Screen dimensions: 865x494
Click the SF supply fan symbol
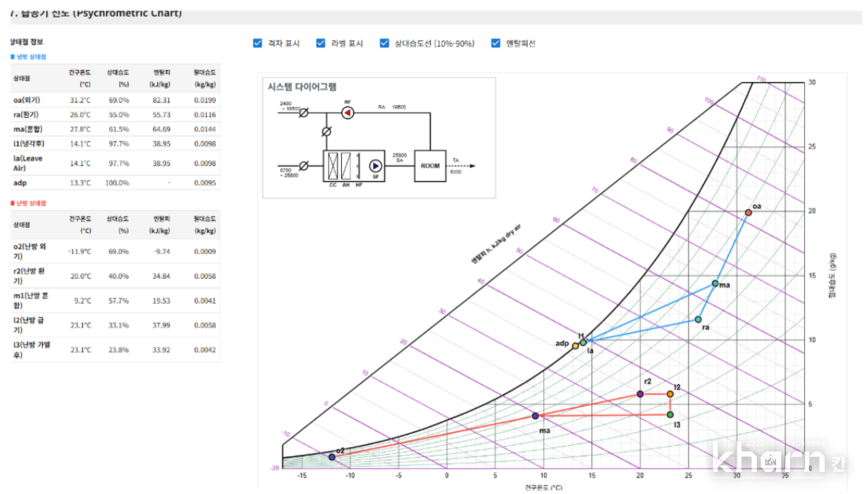pos(376,166)
